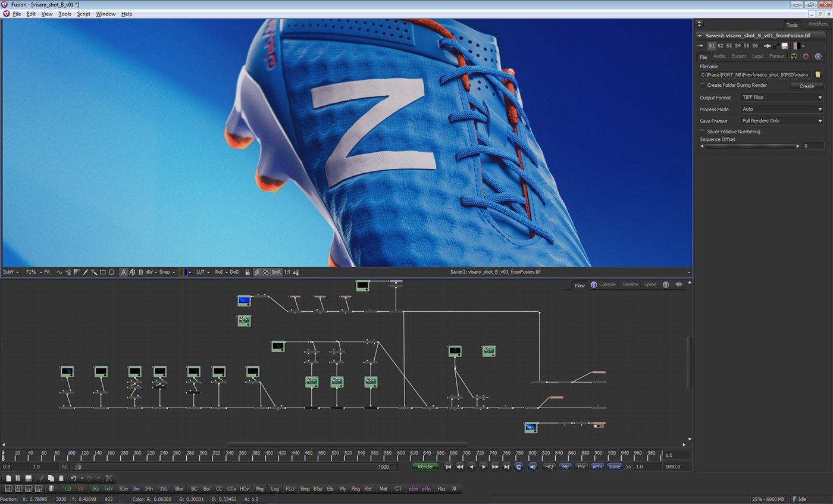833x504 pixels.
Task: Add a Merge node using the Mrg icon
Action: [259, 489]
